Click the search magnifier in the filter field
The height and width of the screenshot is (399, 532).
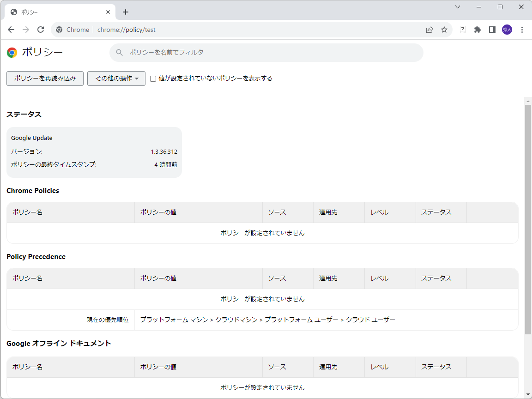[119, 53]
